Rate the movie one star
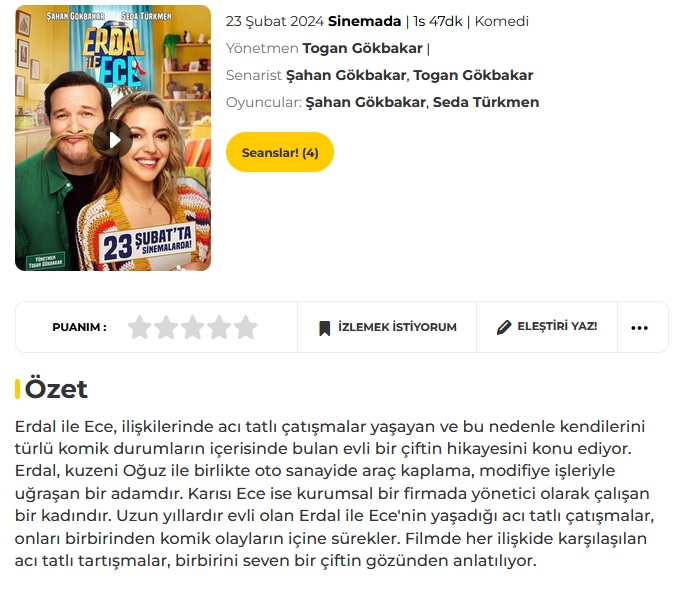 tap(139, 327)
